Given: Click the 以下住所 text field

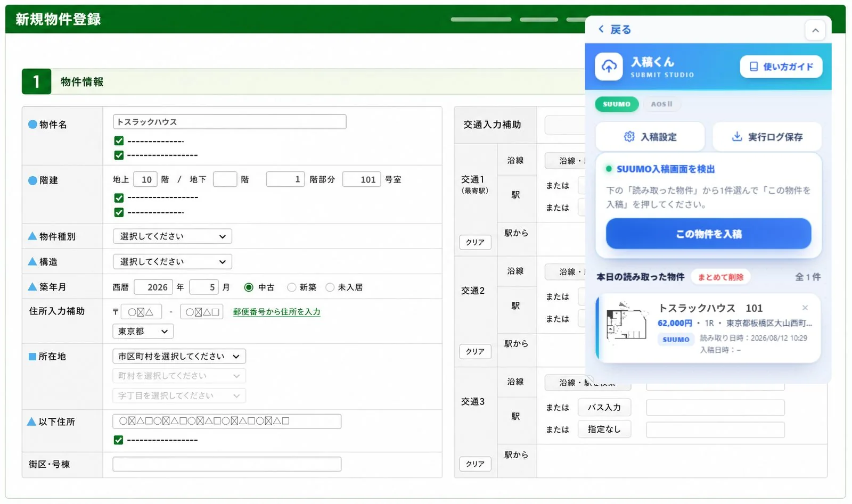Looking at the screenshot, I should (x=227, y=421).
